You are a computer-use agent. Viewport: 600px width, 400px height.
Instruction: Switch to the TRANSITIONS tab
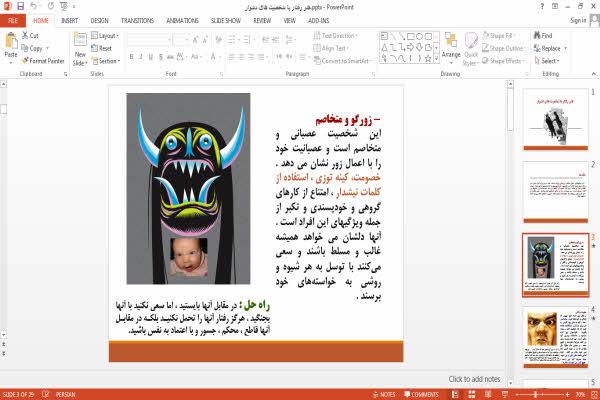[x=137, y=21]
